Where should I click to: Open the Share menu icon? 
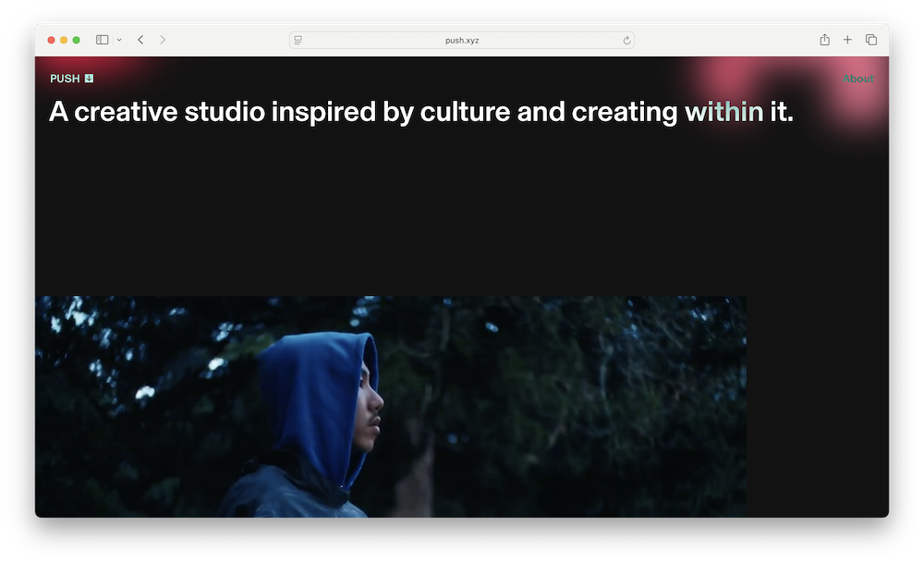(x=824, y=40)
